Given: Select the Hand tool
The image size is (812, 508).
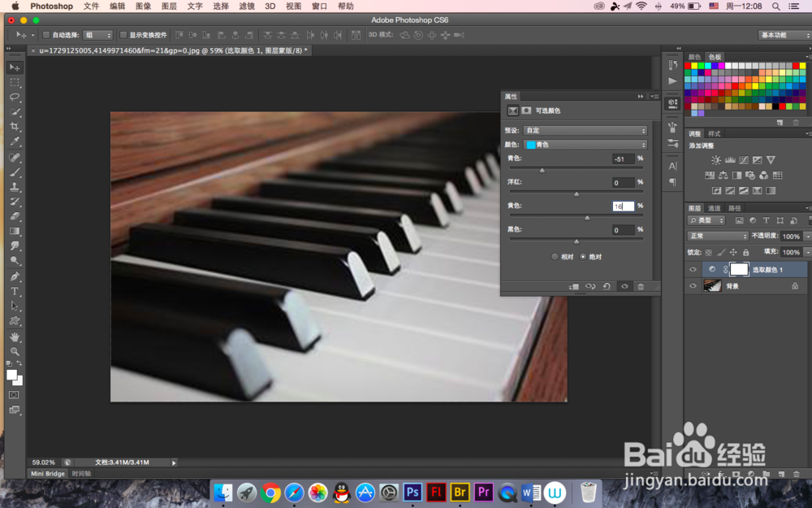Looking at the screenshot, I should pyautogui.click(x=15, y=336).
